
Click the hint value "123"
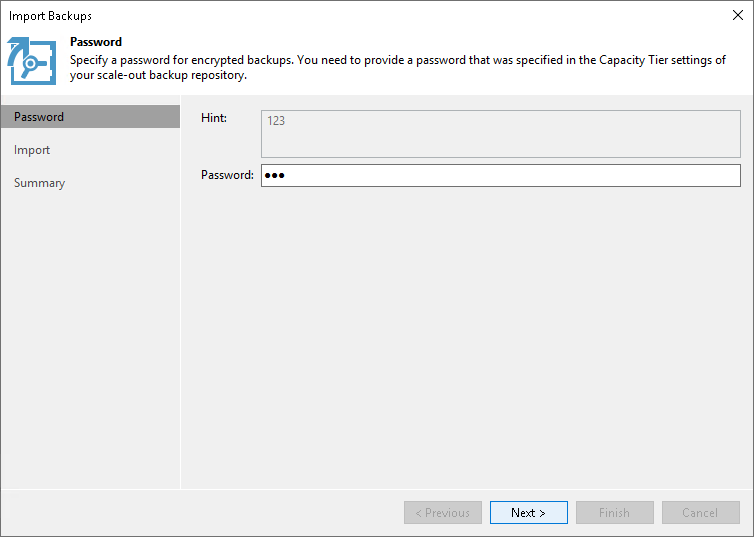(x=276, y=121)
